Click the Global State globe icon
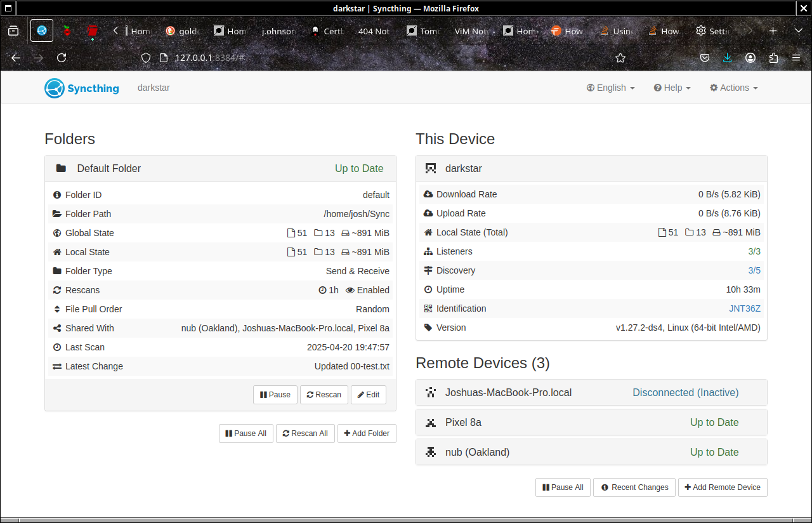Screen dimensions: 812x523 57,233
